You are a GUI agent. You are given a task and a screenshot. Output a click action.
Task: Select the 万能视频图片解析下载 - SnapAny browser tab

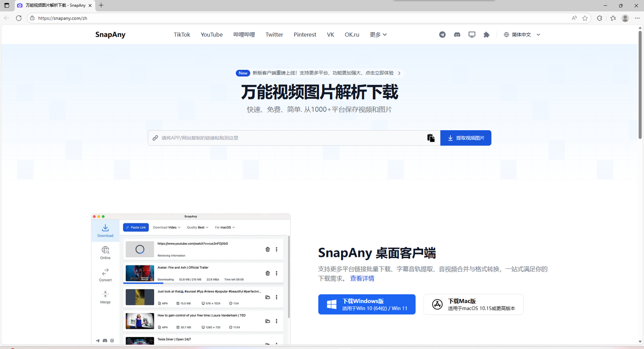point(55,5)
